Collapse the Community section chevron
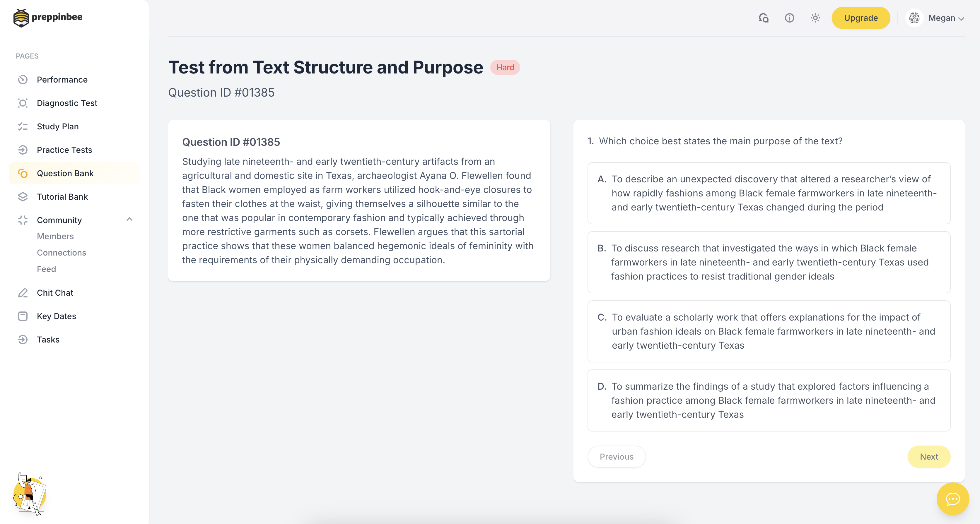Image resolution: width=980 pixels, height=524 pixels. click(x=129, y=220)
